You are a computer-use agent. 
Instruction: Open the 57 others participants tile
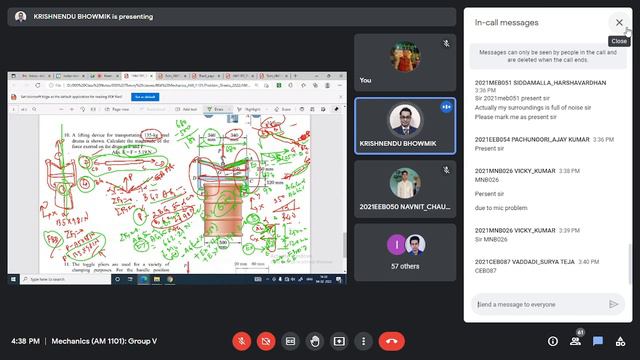[x=405, y=252]
